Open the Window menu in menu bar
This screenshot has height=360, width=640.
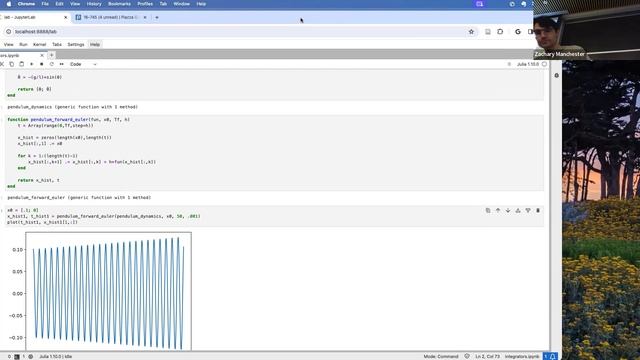(182, 4)
